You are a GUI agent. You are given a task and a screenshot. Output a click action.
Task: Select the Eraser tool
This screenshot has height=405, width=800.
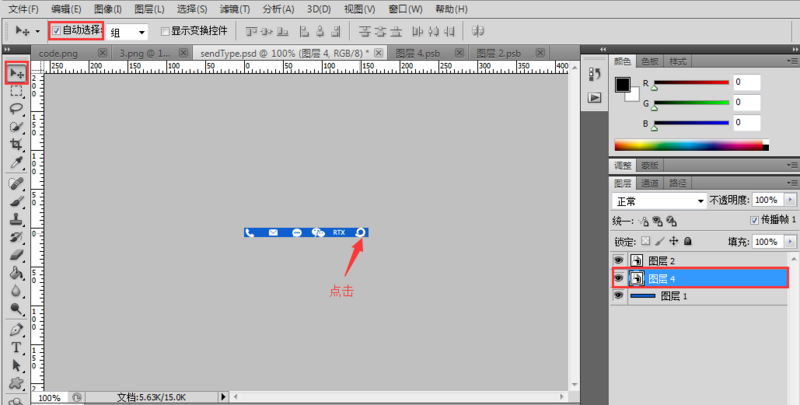tap(16, 255)
